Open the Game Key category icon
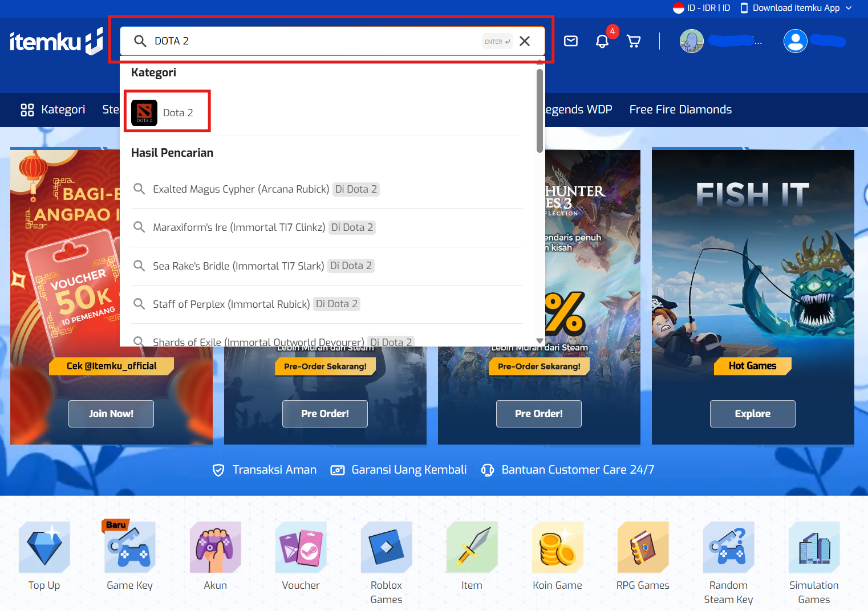 [x=129, y=547]
